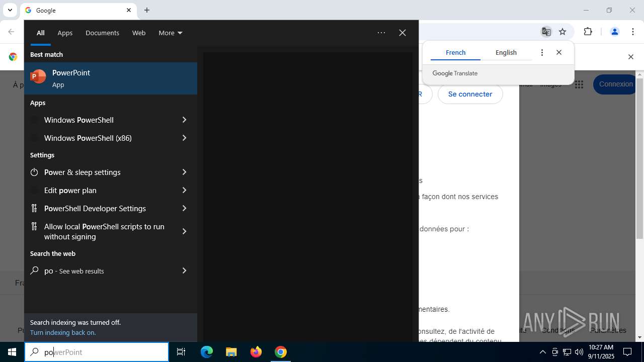
Task: Switch Translate to English tab
Action: pyautogui.click(x=506, y=52)
